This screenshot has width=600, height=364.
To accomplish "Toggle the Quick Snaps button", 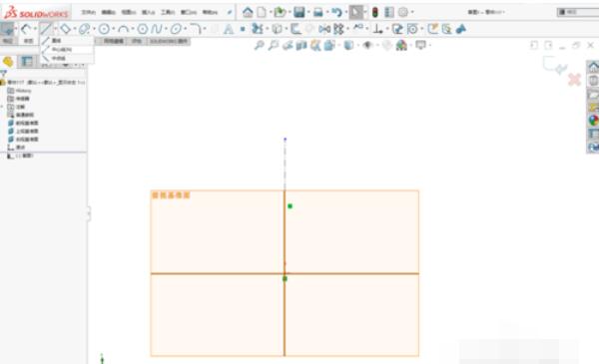I will [x=412, y=29].
